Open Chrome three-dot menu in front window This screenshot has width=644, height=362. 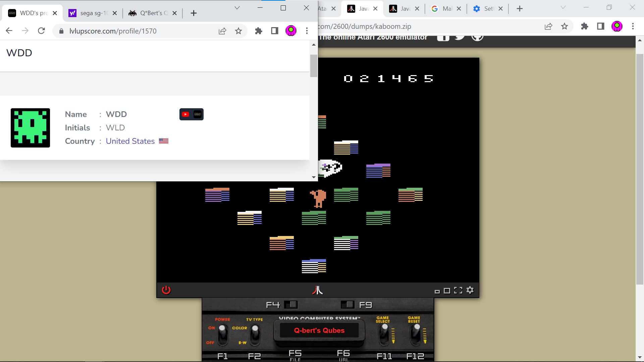307,31
